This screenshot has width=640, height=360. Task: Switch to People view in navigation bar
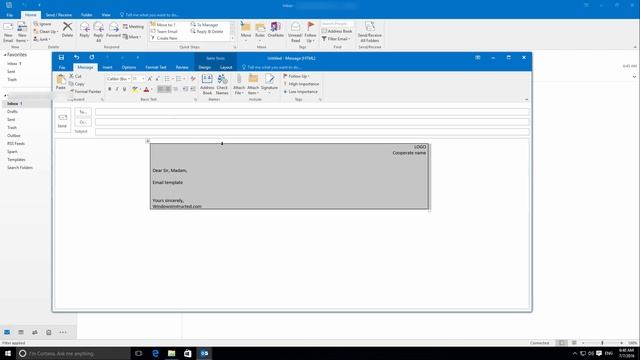click(35, 332)
